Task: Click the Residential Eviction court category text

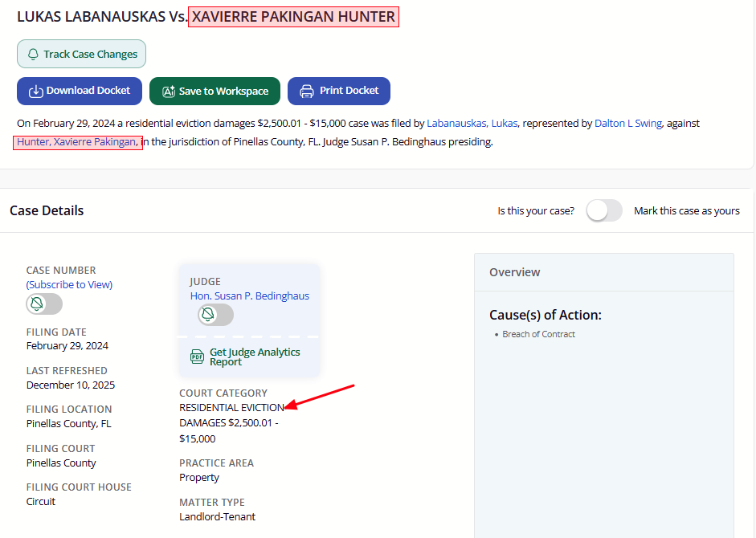Action: tap(231, 408)
